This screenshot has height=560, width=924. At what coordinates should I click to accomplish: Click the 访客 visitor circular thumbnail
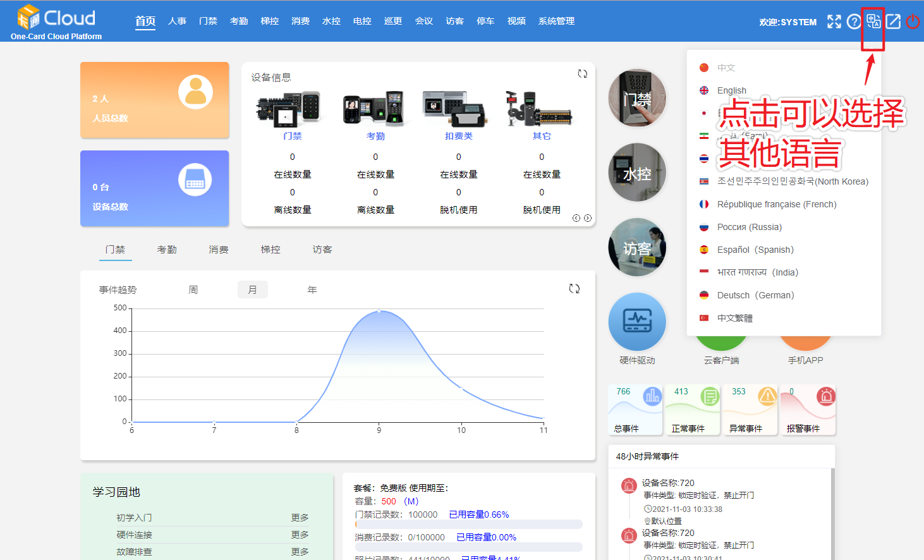point(637,247)
